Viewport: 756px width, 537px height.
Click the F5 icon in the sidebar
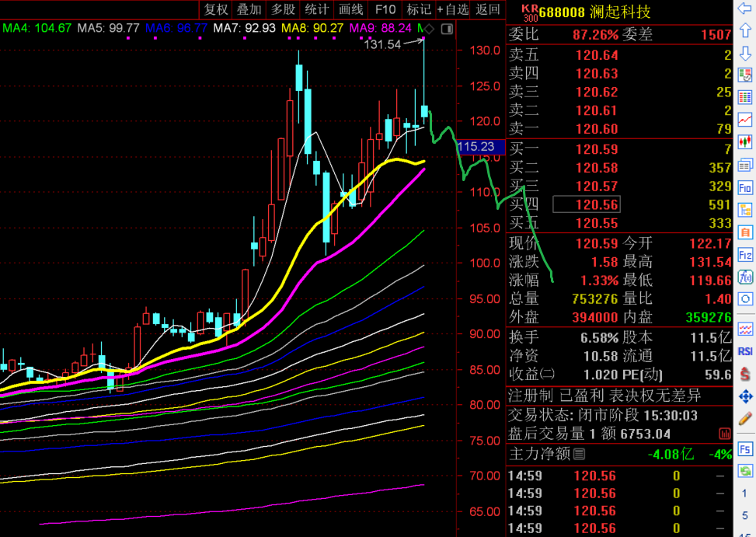pyautogui.click(x=745, y=449)
